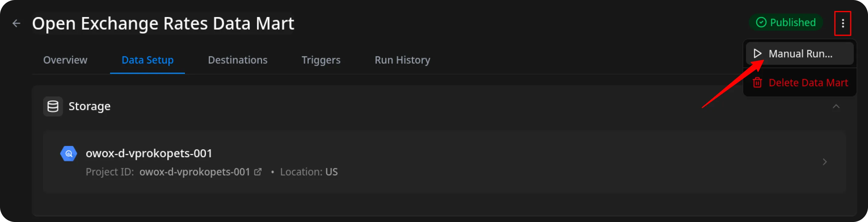Click the red trash can icon
Viewport: 868px width, 222px height.
757,83
